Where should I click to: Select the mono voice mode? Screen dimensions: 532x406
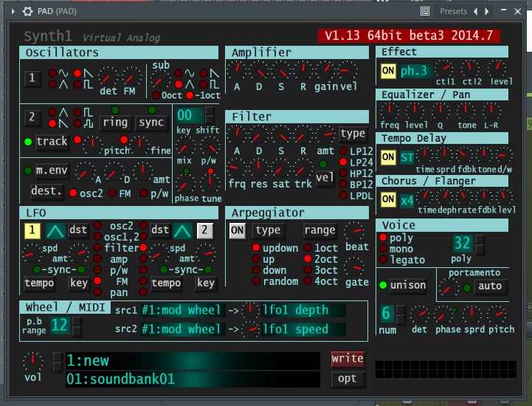(x=384, y=249)
